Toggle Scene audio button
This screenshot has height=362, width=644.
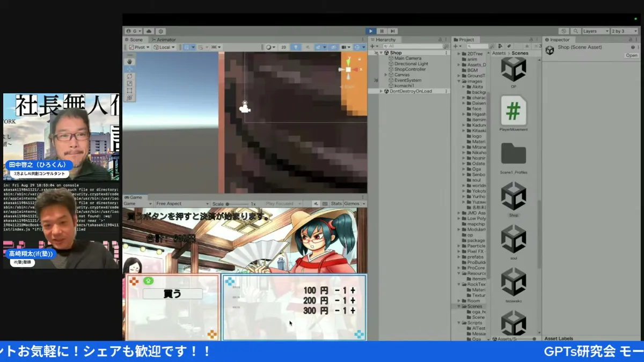308,47
